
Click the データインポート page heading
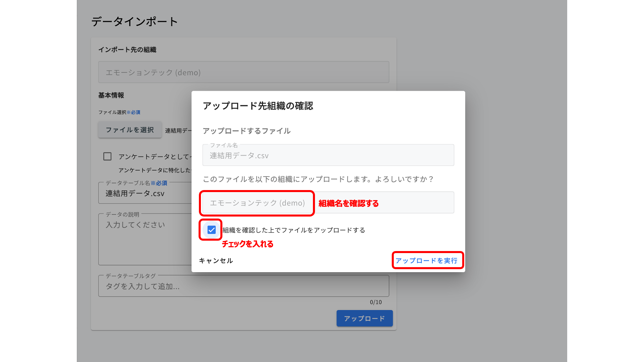(x=135, y=22)
